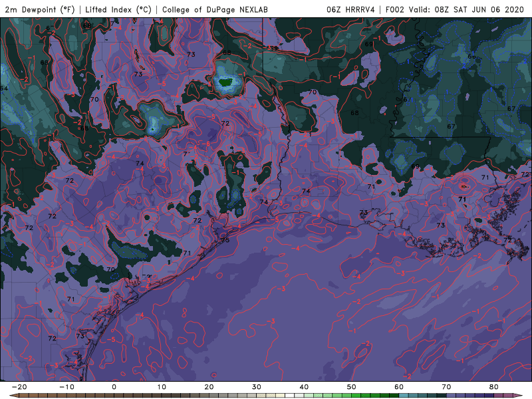Click the 40 label on the color scale
This screenshot has width=532, height=399.
tap(304, 387)
